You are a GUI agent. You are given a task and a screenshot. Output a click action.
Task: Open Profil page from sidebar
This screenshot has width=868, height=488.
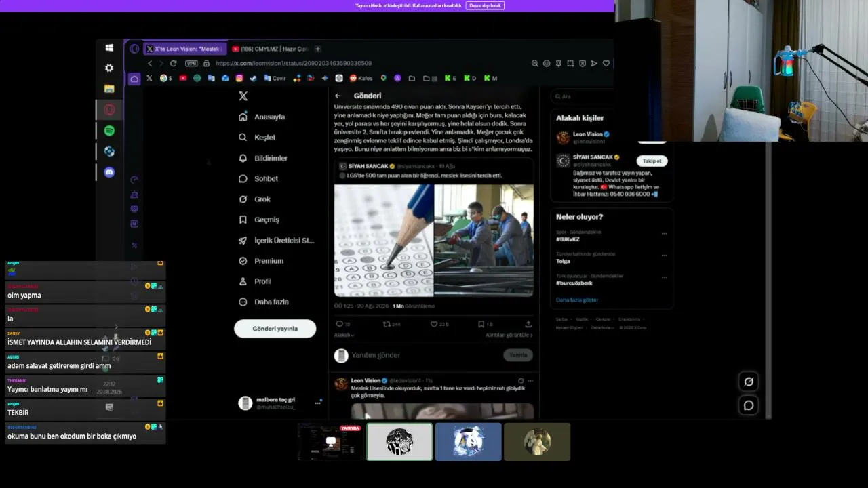pyautogui.click(x=255, y=281)
